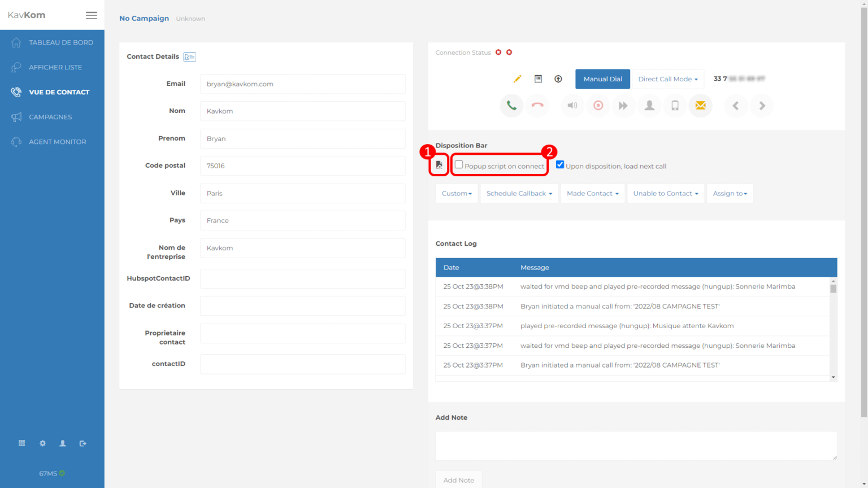The width and height of the screenshot is (868, 488).
Task: Open Campagnes from the sidebar
Action: point(50,117)
